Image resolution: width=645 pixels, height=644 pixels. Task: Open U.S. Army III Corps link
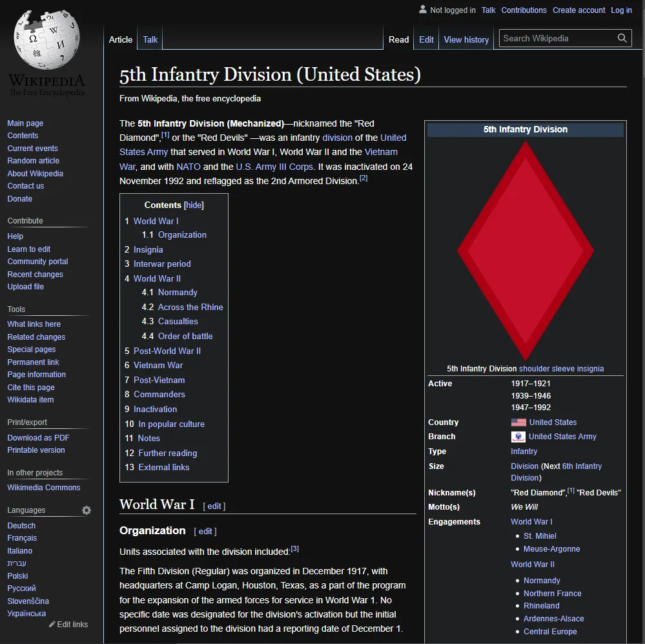tap(274, 167)
